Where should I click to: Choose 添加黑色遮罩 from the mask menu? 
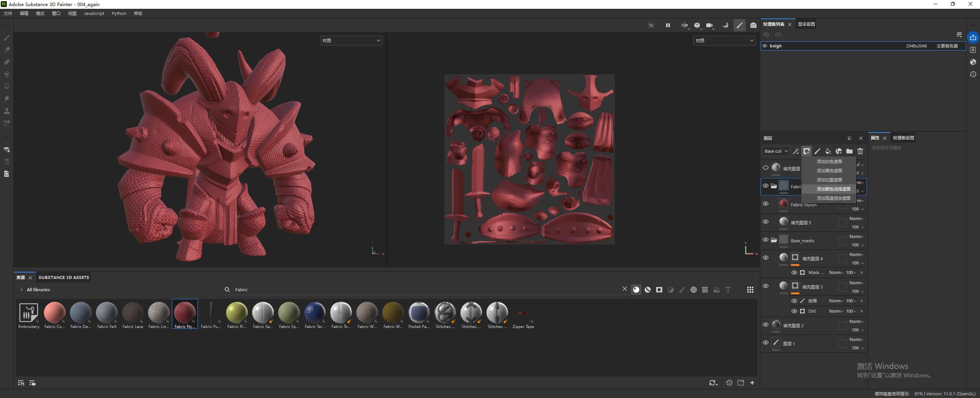(829, 171)
